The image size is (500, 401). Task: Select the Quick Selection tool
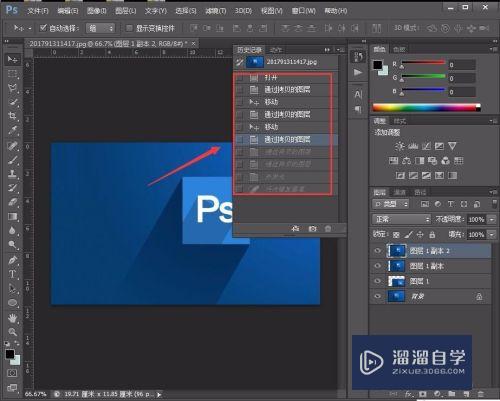point(12,102)
